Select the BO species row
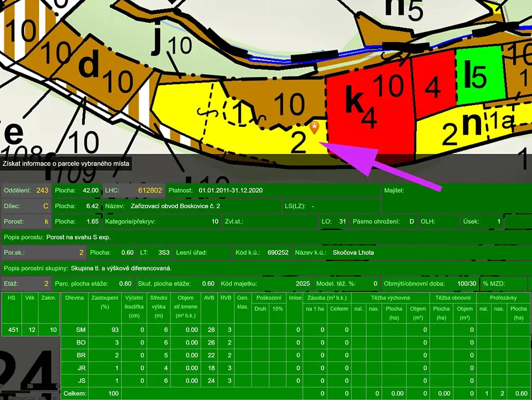532x400 pixels. point(81,342)
